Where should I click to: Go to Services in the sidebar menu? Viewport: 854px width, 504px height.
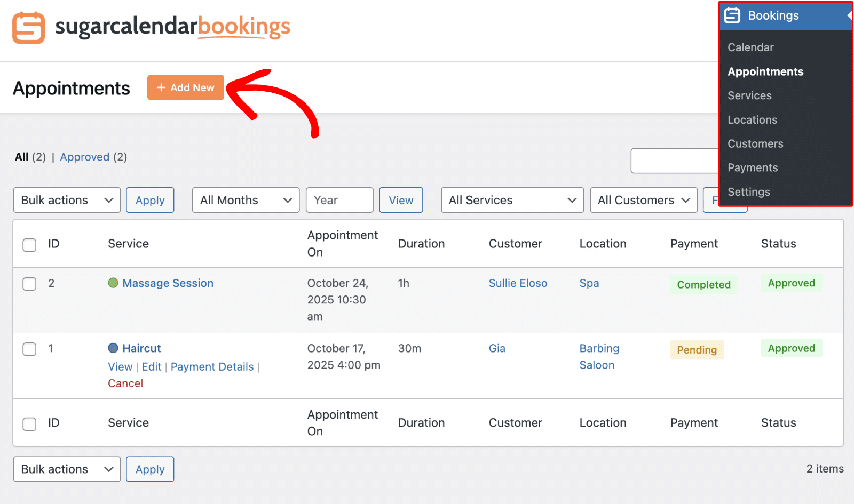tap(749, 95)
